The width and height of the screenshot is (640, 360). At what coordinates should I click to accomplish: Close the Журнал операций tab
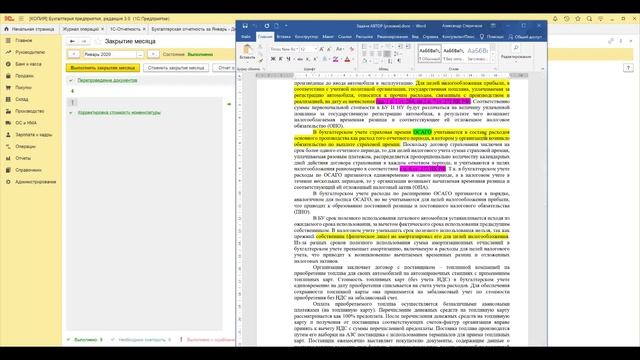tap(102, 29)
